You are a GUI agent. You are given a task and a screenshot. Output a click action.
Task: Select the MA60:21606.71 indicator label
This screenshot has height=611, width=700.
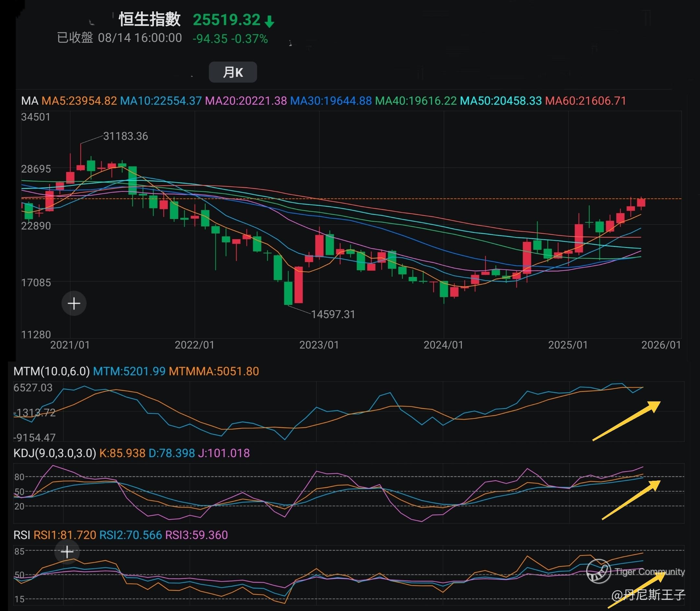(586, 101)
